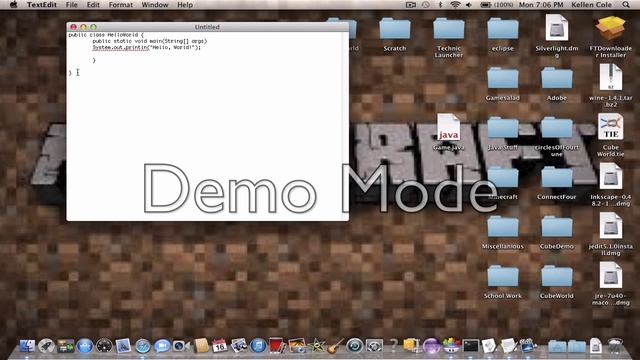Open the Dashboard gauge icon in dock
The image size is (640, 360).
pos(104,346)
